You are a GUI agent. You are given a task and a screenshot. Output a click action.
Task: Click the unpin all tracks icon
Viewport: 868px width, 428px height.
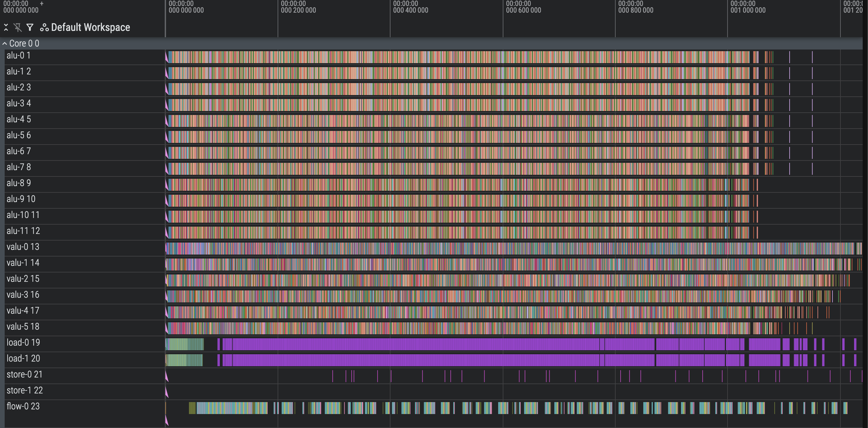18,27
